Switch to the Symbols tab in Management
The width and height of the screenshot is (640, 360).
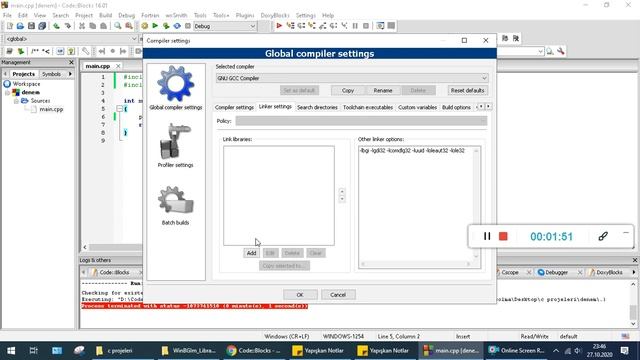(x=51, y=74)
